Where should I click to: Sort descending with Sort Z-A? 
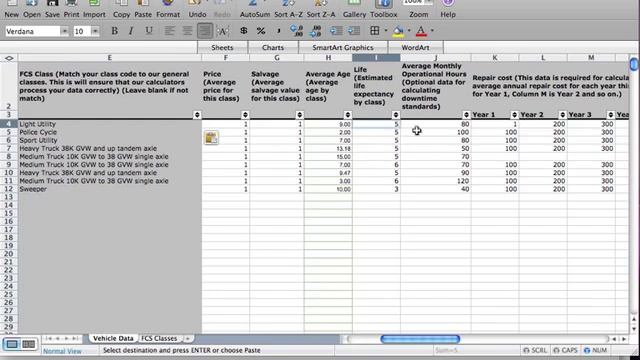tap(321, 9)
